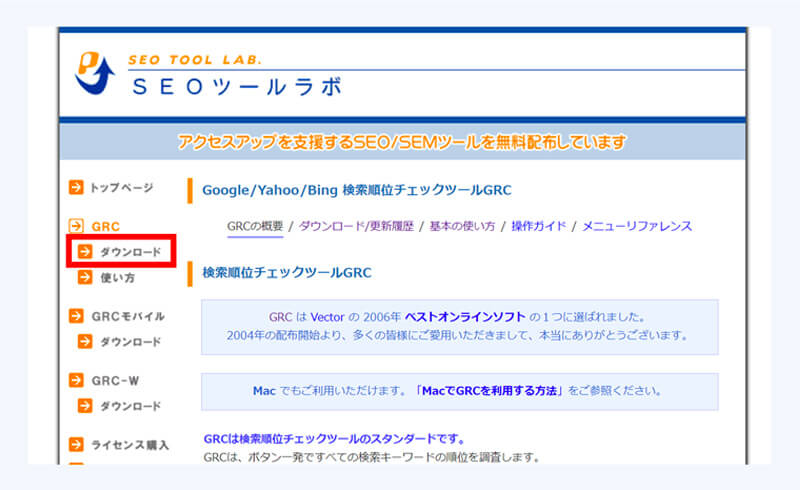Screen dimensions: 800x490
Task: Click the arrow icon beside トップページ
Action: (x=76, y=187)
